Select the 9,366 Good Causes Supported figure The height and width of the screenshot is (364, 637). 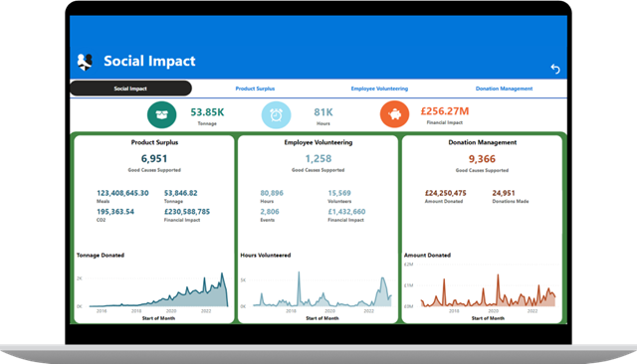(x=482, y=159)
